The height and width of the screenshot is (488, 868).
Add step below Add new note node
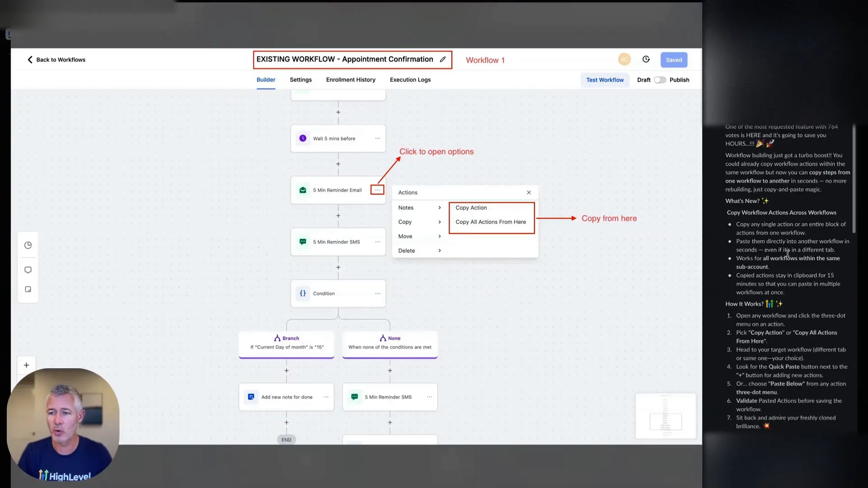287,422
